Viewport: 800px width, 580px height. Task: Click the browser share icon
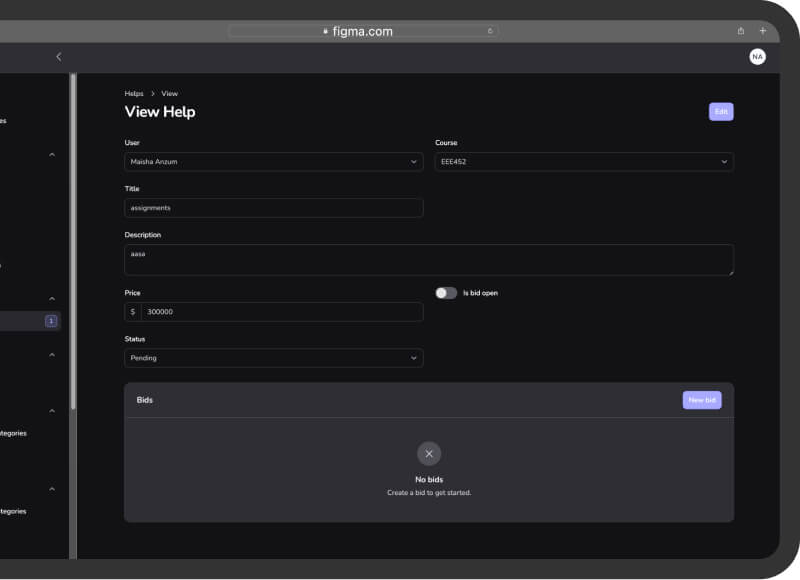click(x=741, y=31)
